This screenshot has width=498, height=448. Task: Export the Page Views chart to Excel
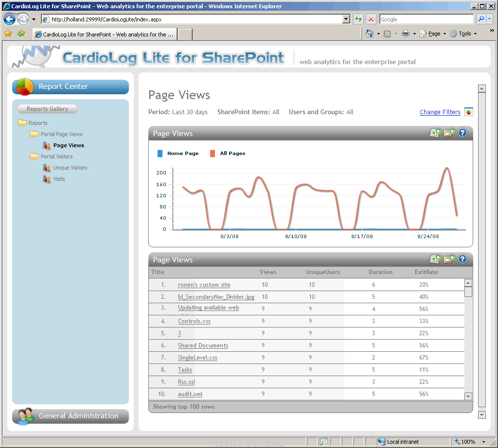[435, 133]
